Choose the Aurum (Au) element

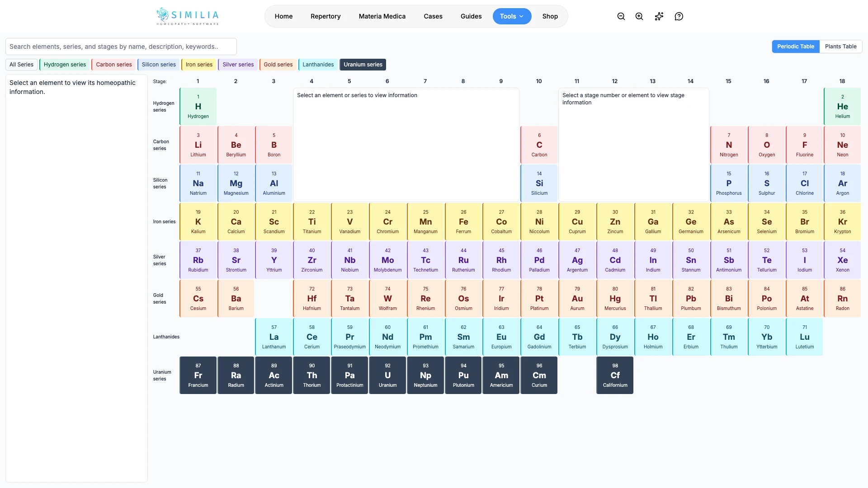(577, 299)
